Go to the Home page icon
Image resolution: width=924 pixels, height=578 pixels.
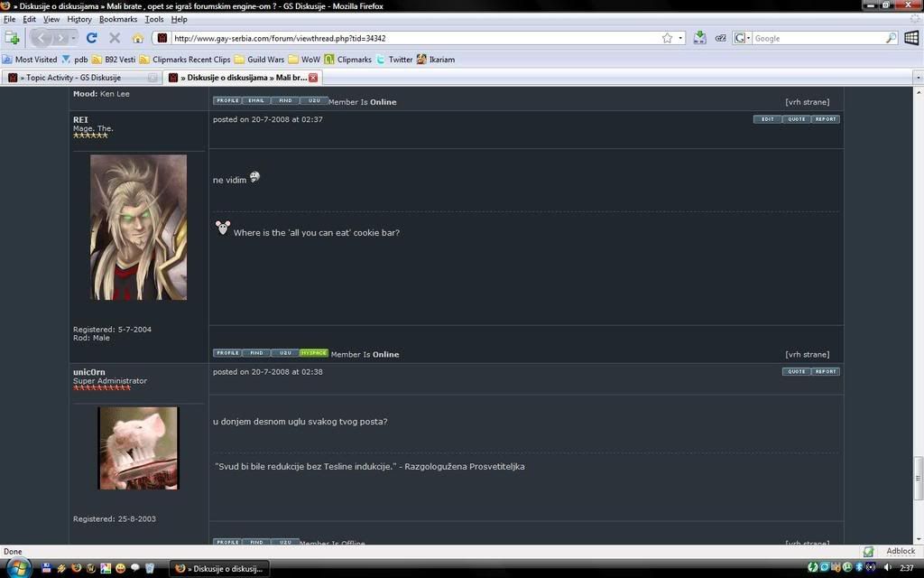click(x=138, y=38)
